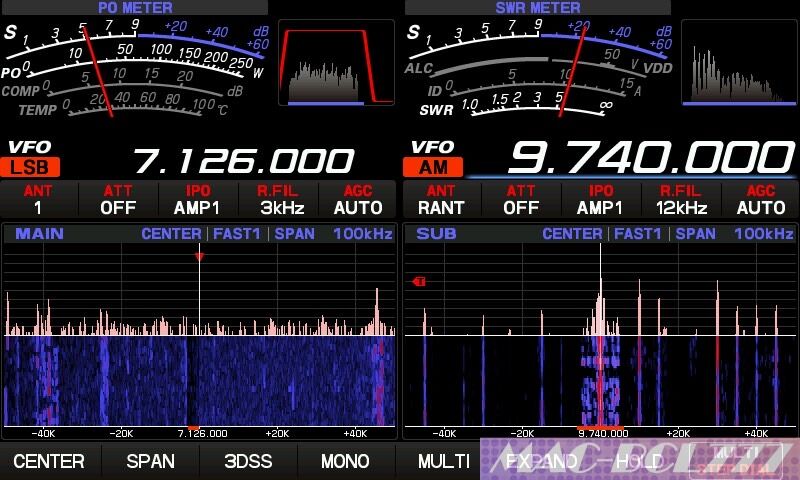Tap CENTER in the MAIN scope header

coord(171,234)
